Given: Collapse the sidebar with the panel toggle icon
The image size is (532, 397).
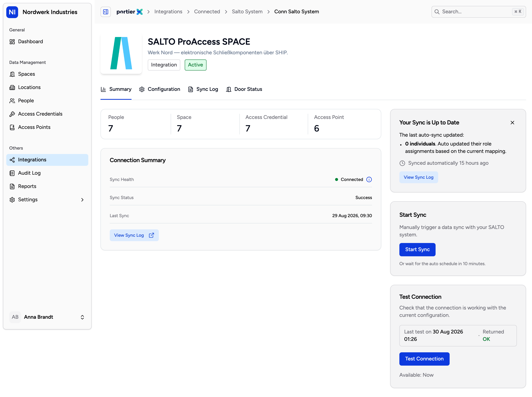Looking at the screenshot, I should point(105,12).
